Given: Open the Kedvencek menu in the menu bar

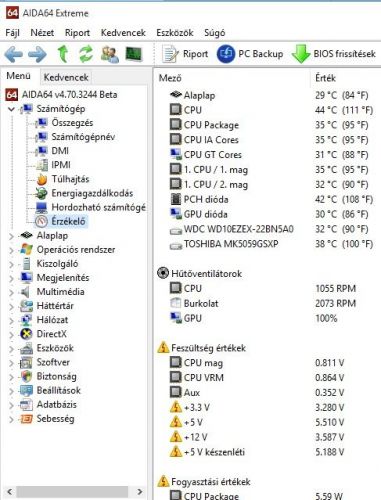Looking at the screenshot, I should pos(123,33).
